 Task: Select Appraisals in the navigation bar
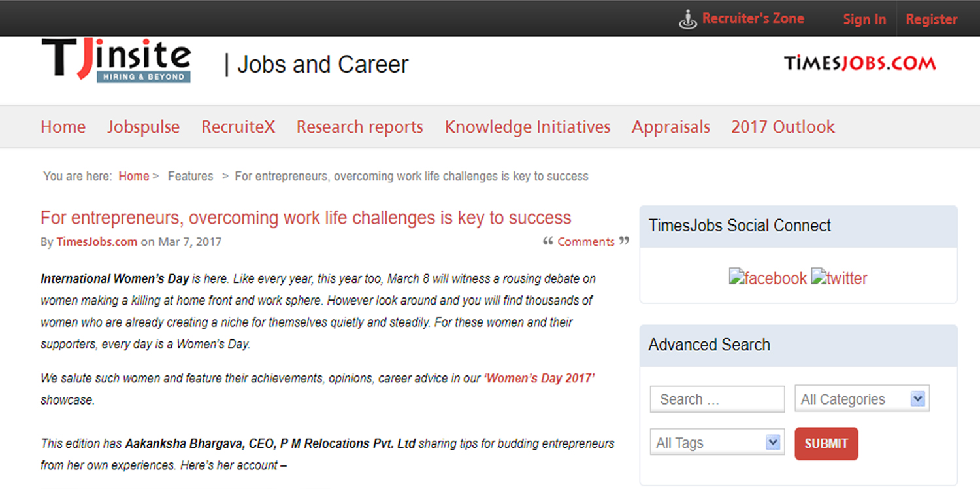pyautogui.click(x=670, y=127)
